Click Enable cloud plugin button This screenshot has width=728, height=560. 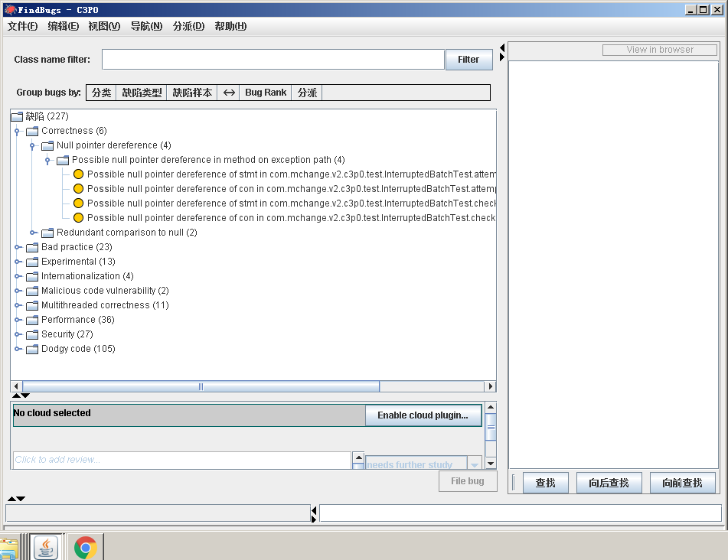[x=423, y=415]
